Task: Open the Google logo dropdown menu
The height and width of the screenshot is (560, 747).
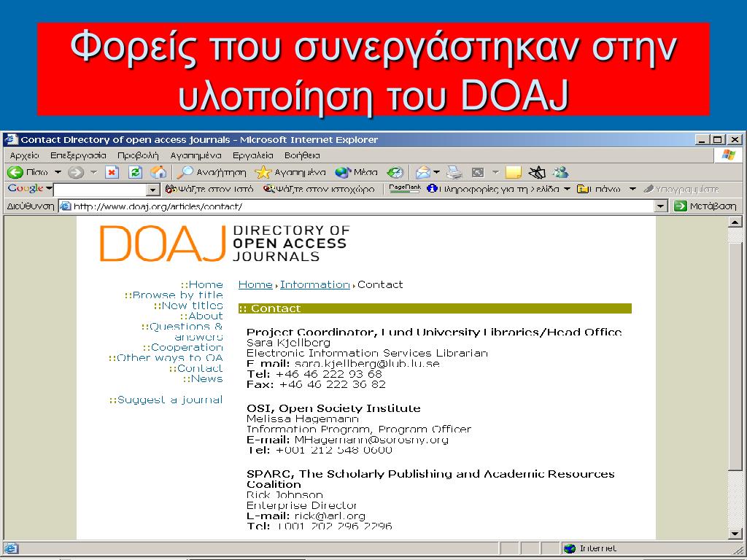Action: (30, 189)
